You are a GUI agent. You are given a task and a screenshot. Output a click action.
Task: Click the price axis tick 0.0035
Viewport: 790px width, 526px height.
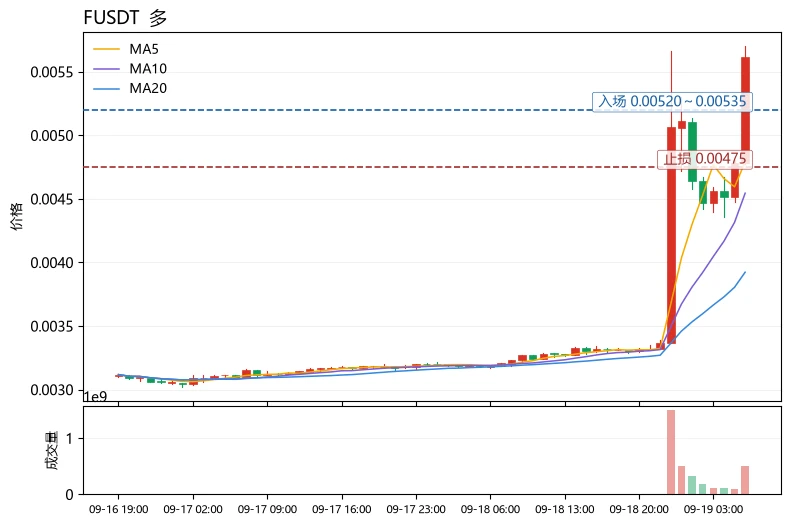(x=51, y=326)
